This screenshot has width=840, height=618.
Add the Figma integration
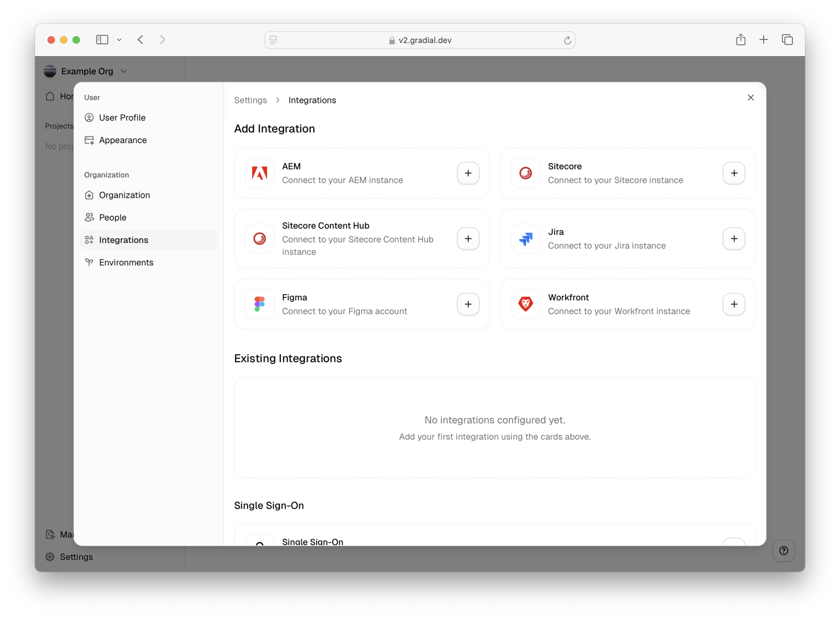(x=468, y=304)
